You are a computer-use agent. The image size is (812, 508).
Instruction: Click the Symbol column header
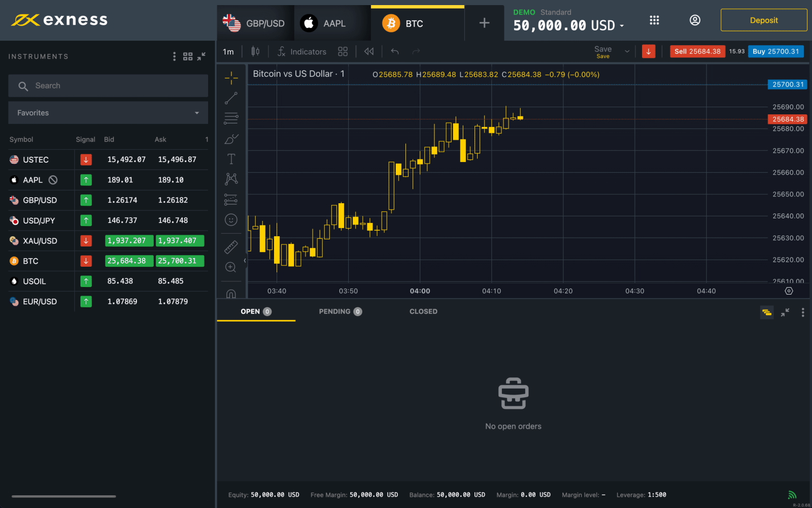pos(21,139)
